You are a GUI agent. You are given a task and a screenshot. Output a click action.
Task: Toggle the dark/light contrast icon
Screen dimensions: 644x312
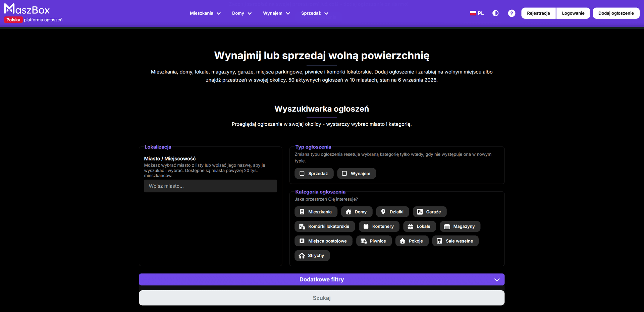pyautogui.click(x=495, y=13)
